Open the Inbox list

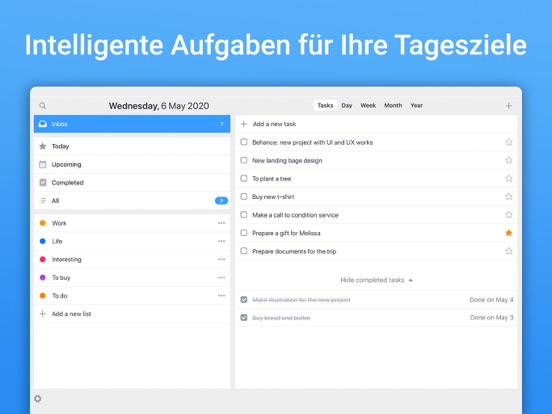(x=132, y=124)
